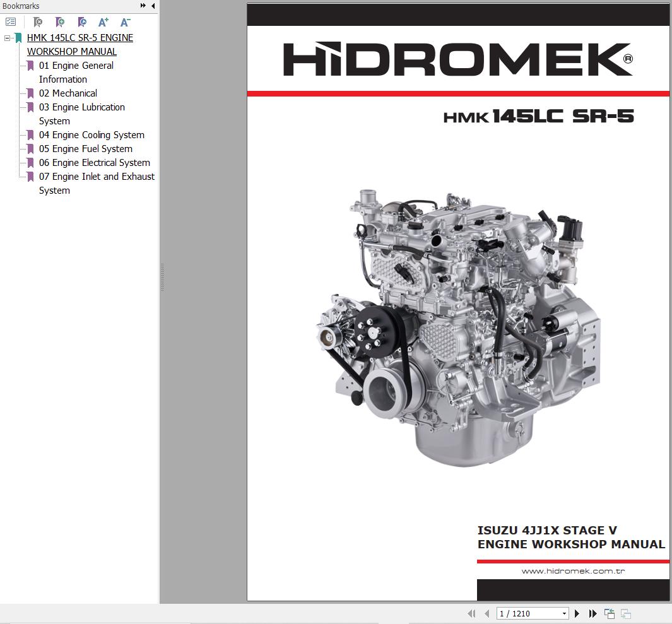Open the 02 Mechanical bookmark
The height and width of the screenshot is (624, 672).
point(68,93)
